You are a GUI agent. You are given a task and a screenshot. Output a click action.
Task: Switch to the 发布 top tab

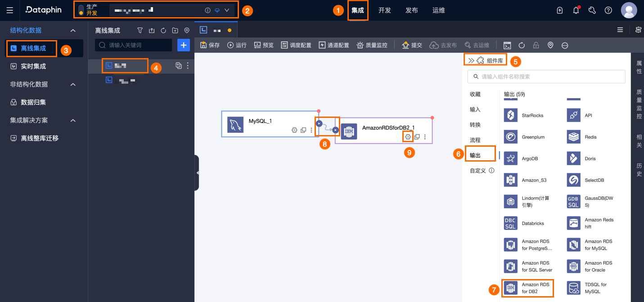pyautogui.click(x=412, y=10)
